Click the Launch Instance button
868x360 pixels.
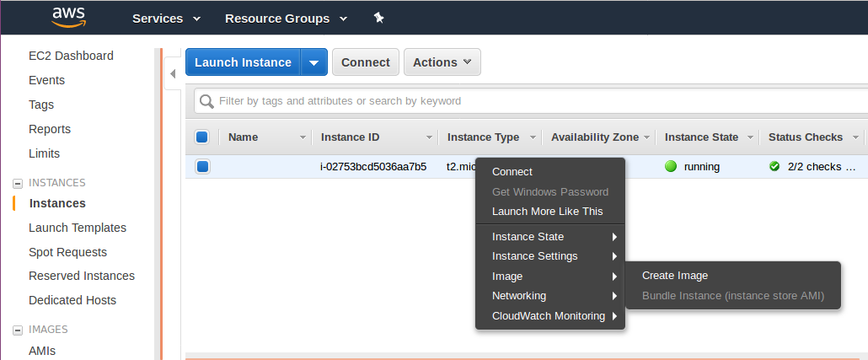(x=243, y=62)
